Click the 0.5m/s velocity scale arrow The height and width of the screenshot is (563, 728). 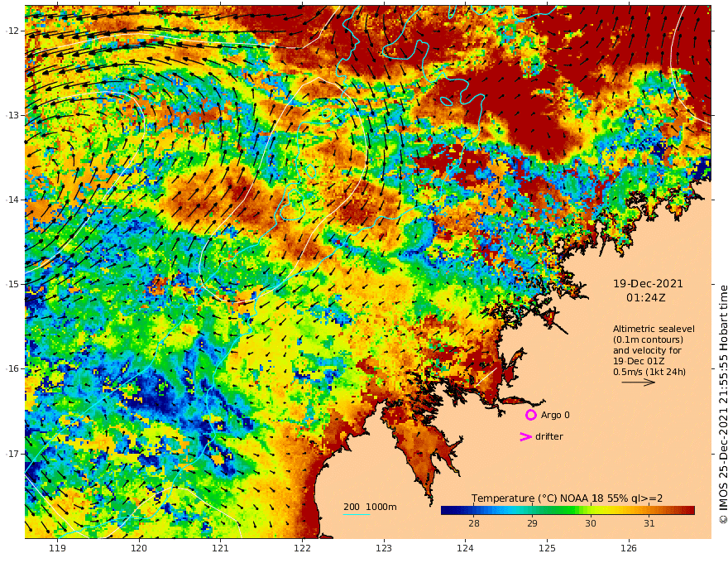click(x=638, y=383)
